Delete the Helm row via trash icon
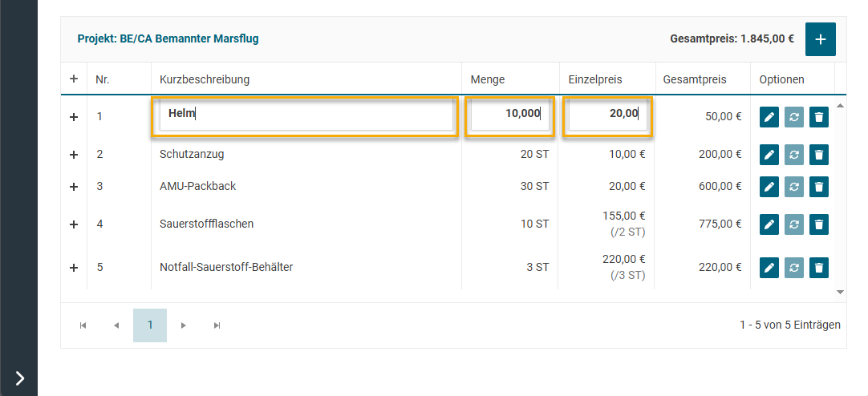 818,117
